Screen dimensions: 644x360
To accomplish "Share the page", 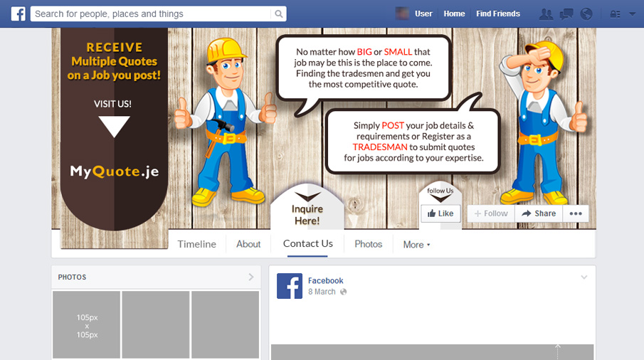I will tap(539, 213).
